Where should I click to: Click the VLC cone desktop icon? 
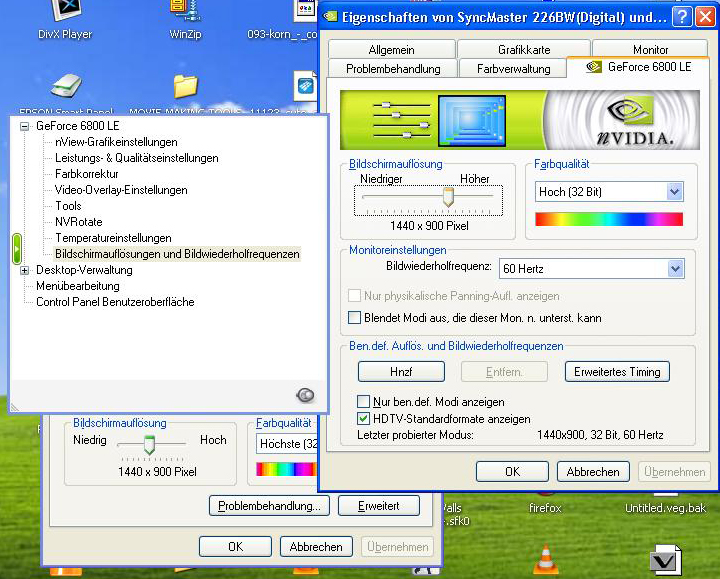546,559
